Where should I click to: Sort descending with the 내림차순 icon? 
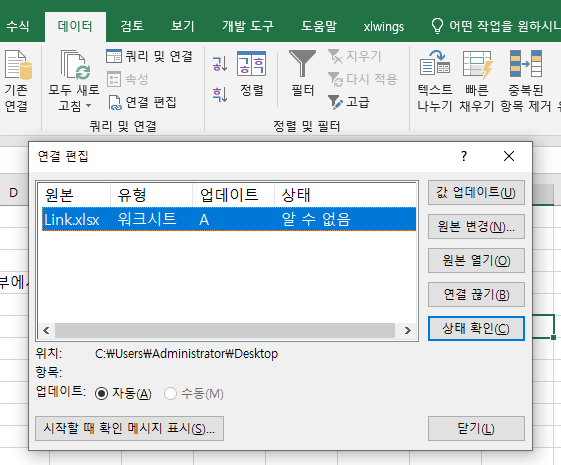coord(220,94)
